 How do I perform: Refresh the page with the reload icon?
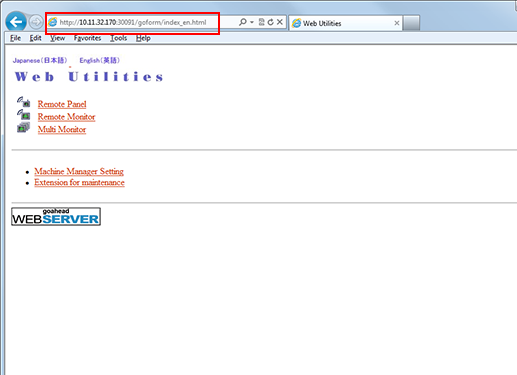point(270,22)
